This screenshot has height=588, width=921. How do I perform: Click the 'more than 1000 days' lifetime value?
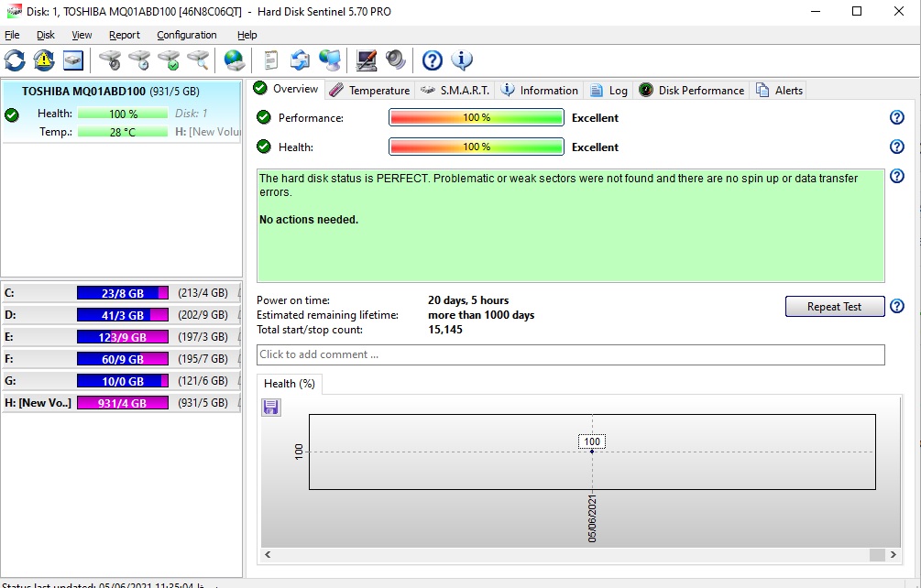pyautogui.click(x=481, y=315)
